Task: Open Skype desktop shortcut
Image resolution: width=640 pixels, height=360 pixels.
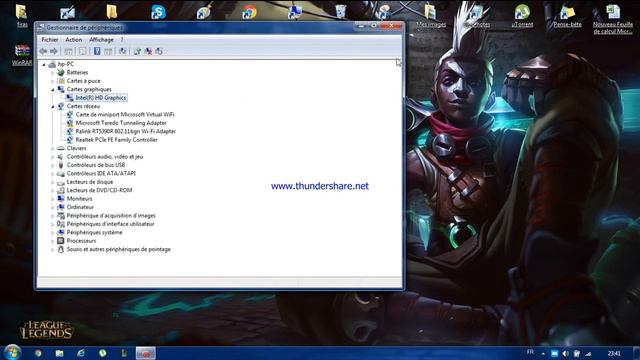Action: pyautogui.click(x=158, y=12)
